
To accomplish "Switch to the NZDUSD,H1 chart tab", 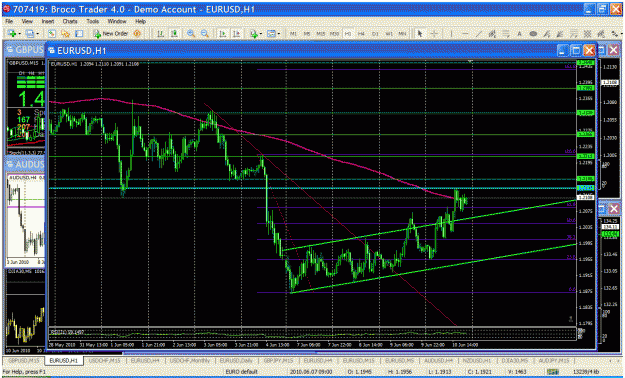I will (x=477, y=360).
